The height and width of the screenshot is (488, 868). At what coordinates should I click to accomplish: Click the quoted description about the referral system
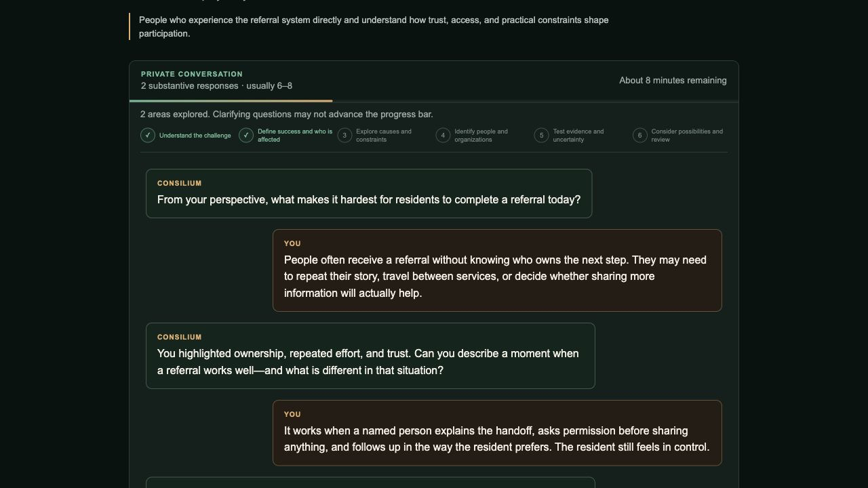pyautogui.click(x=374, y=26)
